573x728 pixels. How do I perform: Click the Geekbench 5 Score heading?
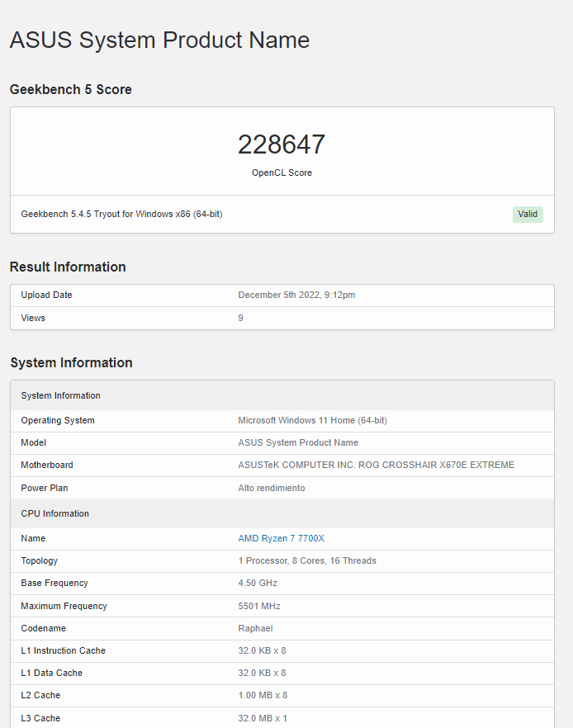[x=70, y=89]
